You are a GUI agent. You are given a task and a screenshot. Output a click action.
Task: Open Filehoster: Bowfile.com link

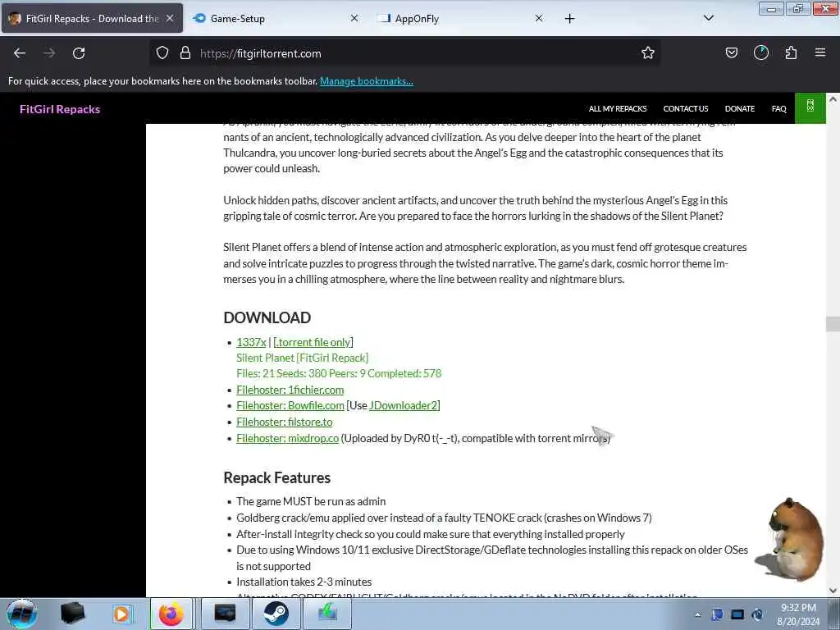(x=290, y=405)
